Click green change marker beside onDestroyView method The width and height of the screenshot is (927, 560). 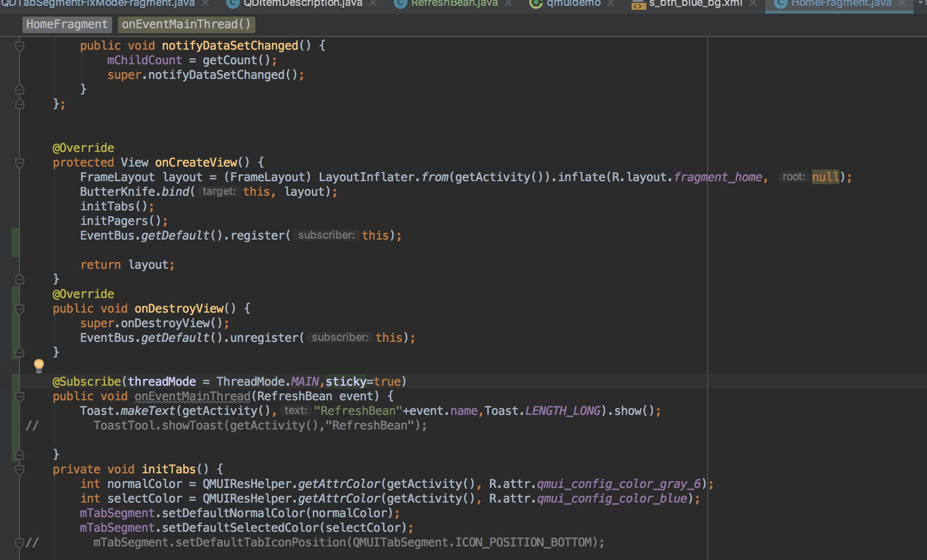[x=16, y=323]
